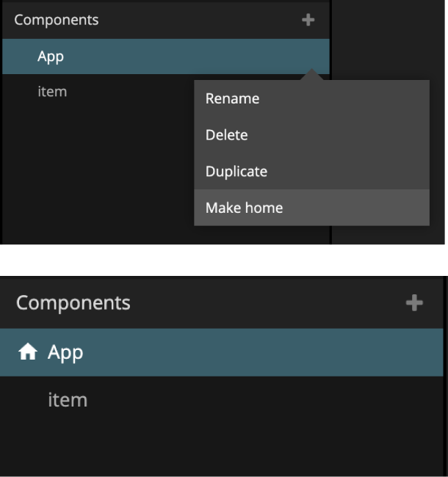Add a component using the larger plus icon
Viewport: 448px width, 477px height.
[x=414, y=303]
